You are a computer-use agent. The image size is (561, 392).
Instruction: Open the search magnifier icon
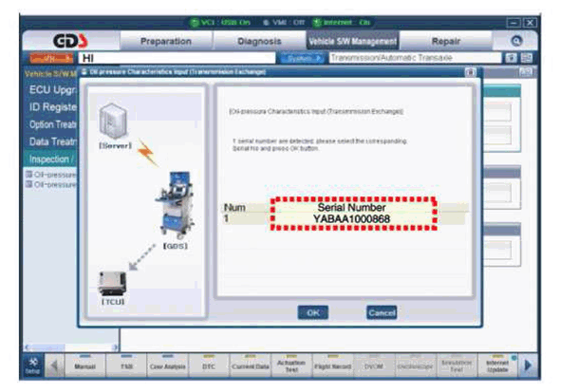(x=516, y=41)
